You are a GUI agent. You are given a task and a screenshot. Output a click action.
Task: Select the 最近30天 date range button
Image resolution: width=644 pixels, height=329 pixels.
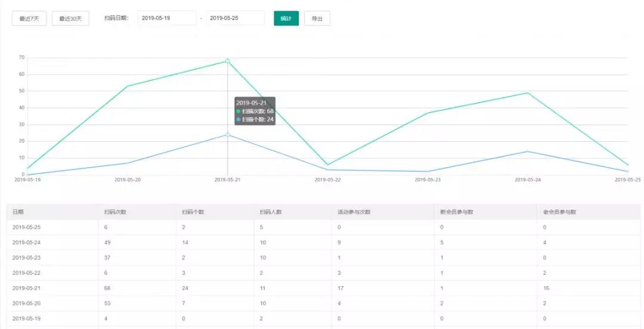click(x=70, y=18)
